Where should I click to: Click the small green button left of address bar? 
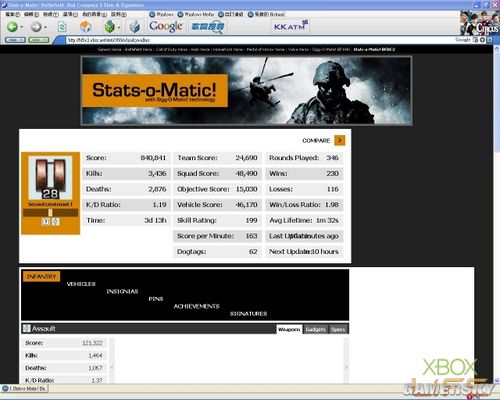[39, 40]
